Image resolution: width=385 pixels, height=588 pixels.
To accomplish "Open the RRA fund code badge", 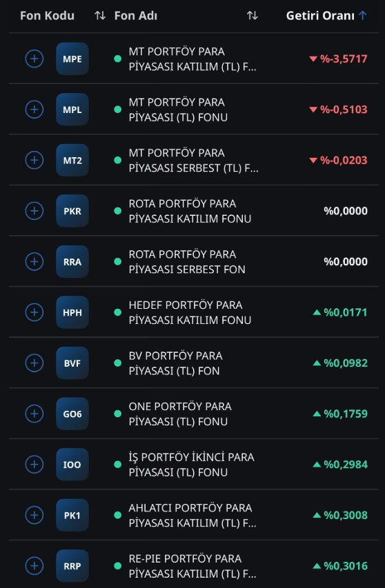I will (x=72, y=261).
